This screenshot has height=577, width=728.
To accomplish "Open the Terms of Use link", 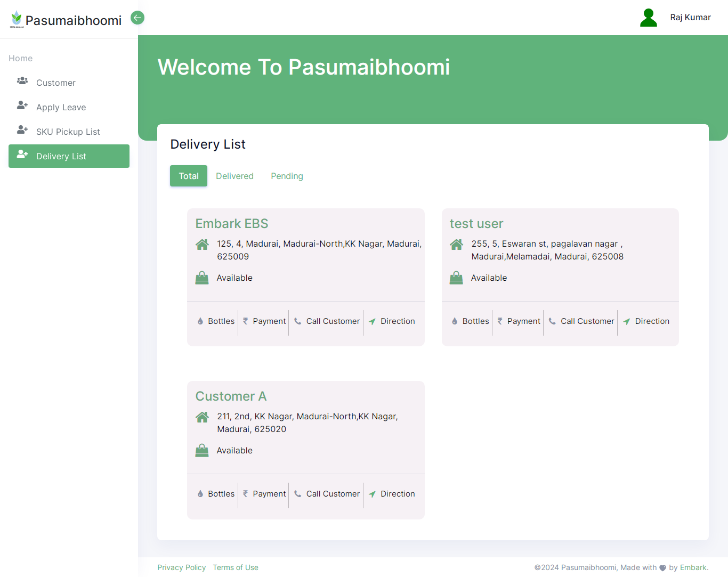I will [236, 567].
